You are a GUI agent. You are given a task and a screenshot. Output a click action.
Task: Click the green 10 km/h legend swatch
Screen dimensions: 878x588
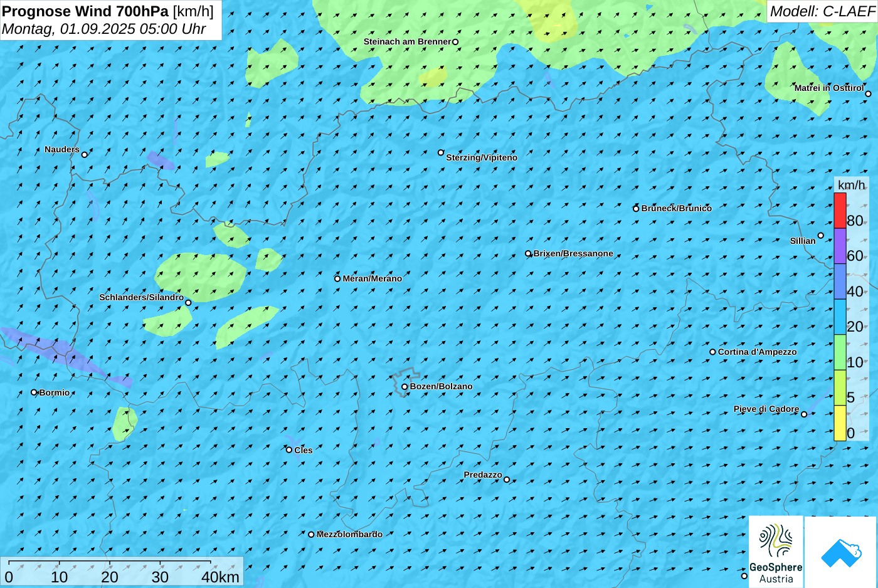pos(840,352)
